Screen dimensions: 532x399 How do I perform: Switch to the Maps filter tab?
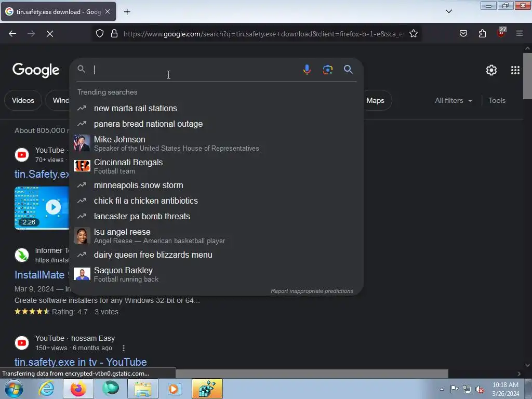376,100
